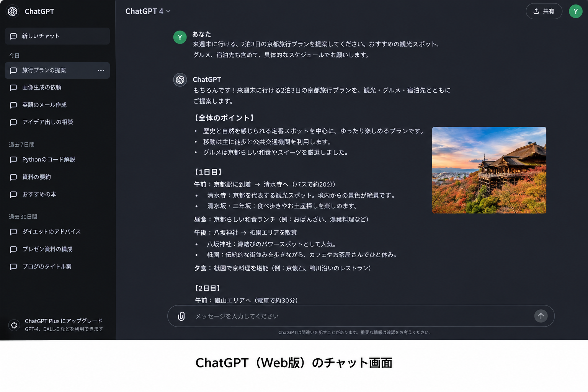
Task: Click the ChatGPT logo in sidebar header
Action: (x=13, y=11)
